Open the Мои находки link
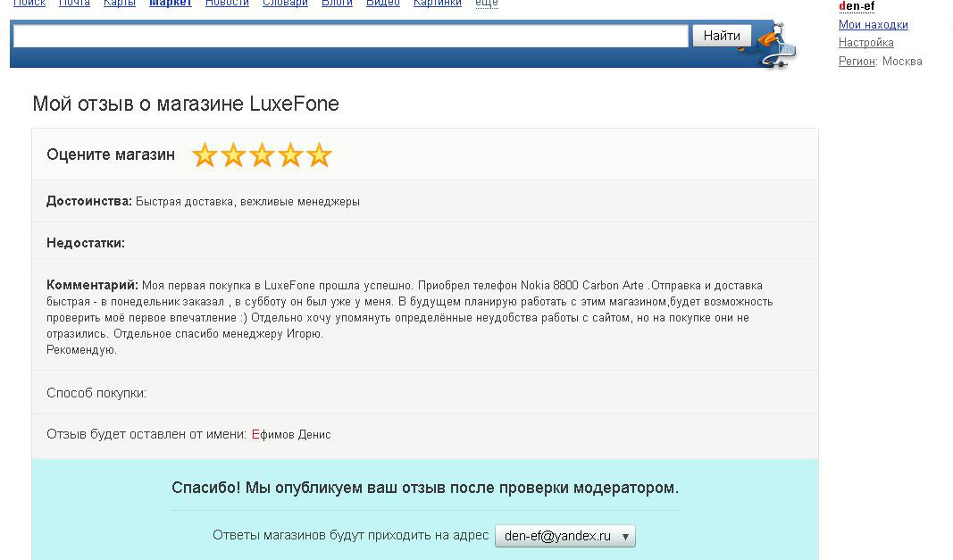The image size is (953, 560). [x=873, y=24]
